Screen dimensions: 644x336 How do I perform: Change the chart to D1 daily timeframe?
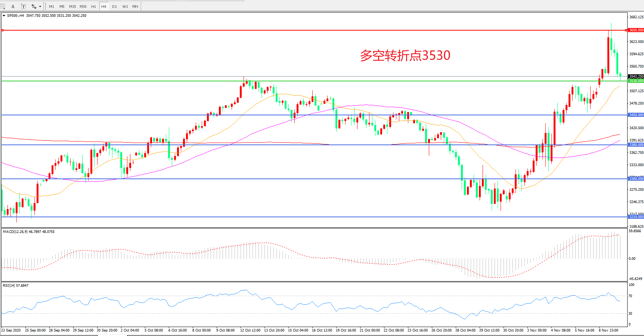click(x=114, y=6)
